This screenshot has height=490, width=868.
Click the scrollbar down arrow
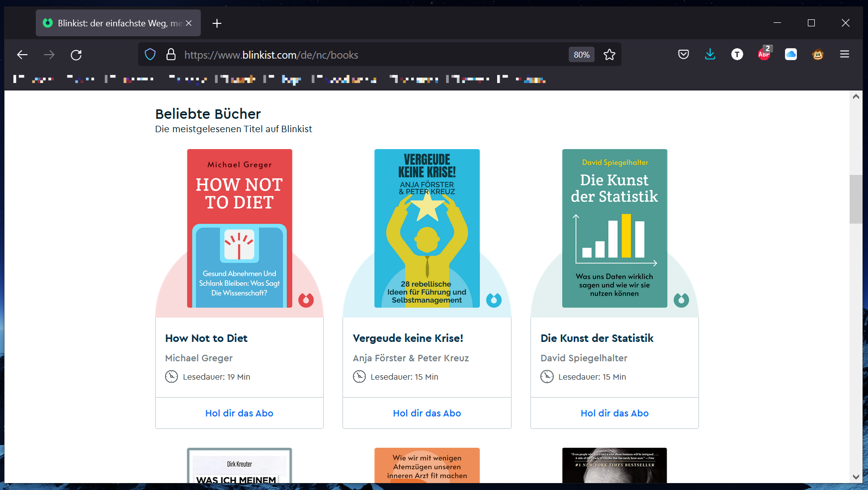[856, 477]
